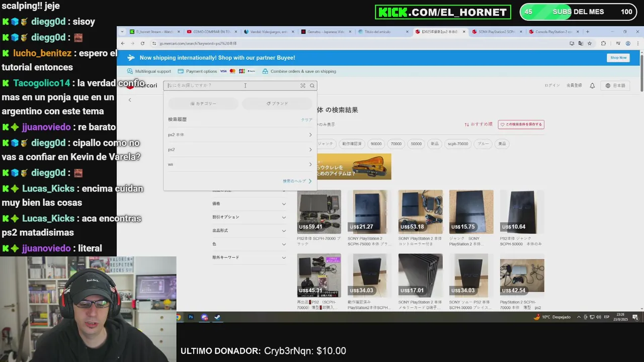This screenshot has width=644, height=362.
Task: Click the taskbar volume icon
Action: tap(598, 317)
